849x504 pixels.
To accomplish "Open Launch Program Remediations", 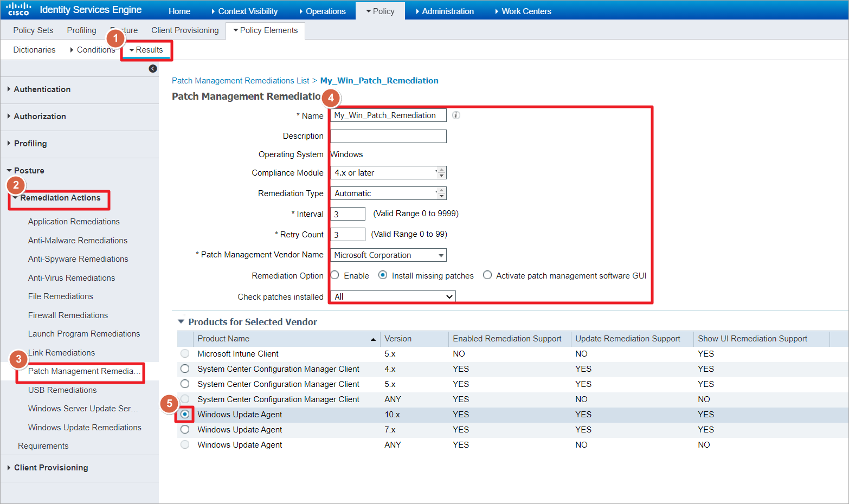I will coord(84,334).
